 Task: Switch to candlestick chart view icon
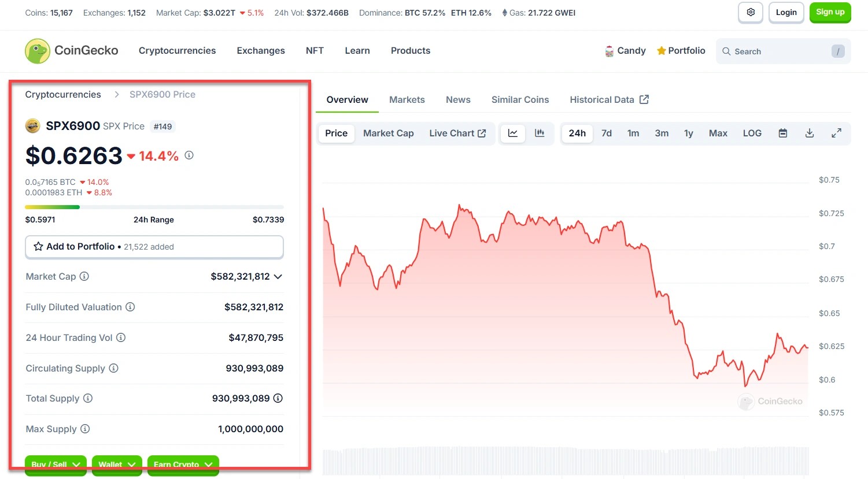click(x=540, y=133)
